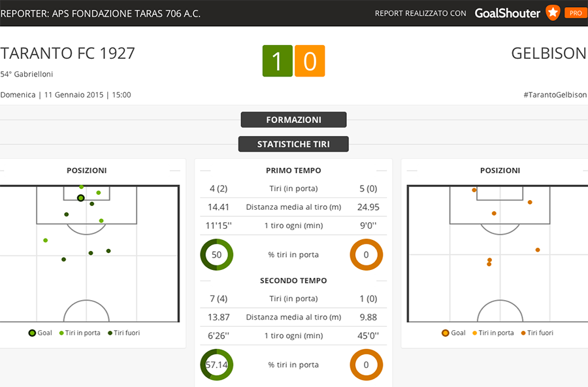588x387 pixels.
Task: Click the orange away score tile showing 0
Action: pyautogui.click(x=310, y=61)
